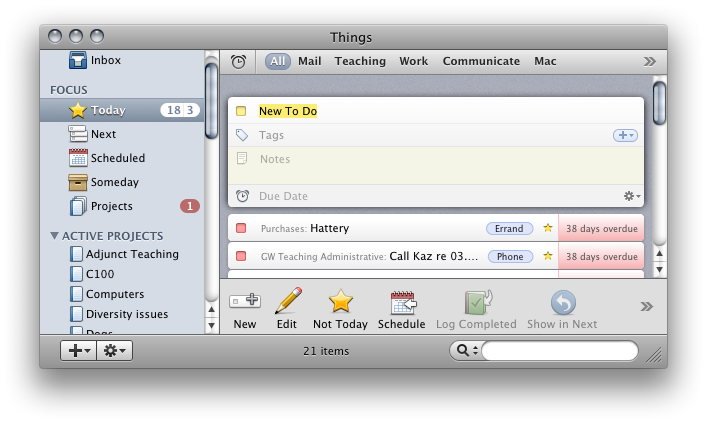The height and width of the screenshot is (423, 707).
Task: Check off the Call Kaz task
Action: [241, 256]
